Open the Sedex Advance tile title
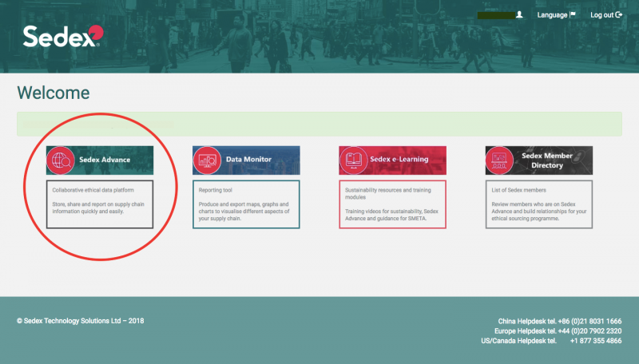 click(105, 160)
